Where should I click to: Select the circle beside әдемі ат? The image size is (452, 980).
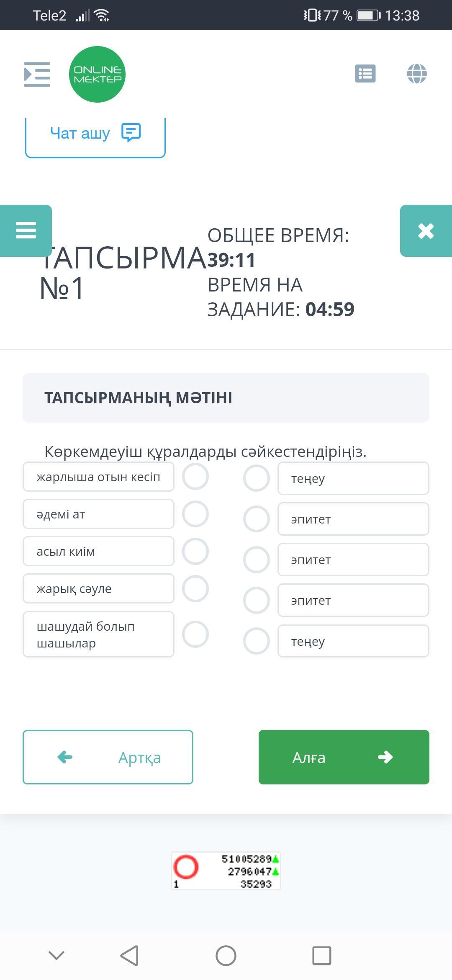click(195, 514)
